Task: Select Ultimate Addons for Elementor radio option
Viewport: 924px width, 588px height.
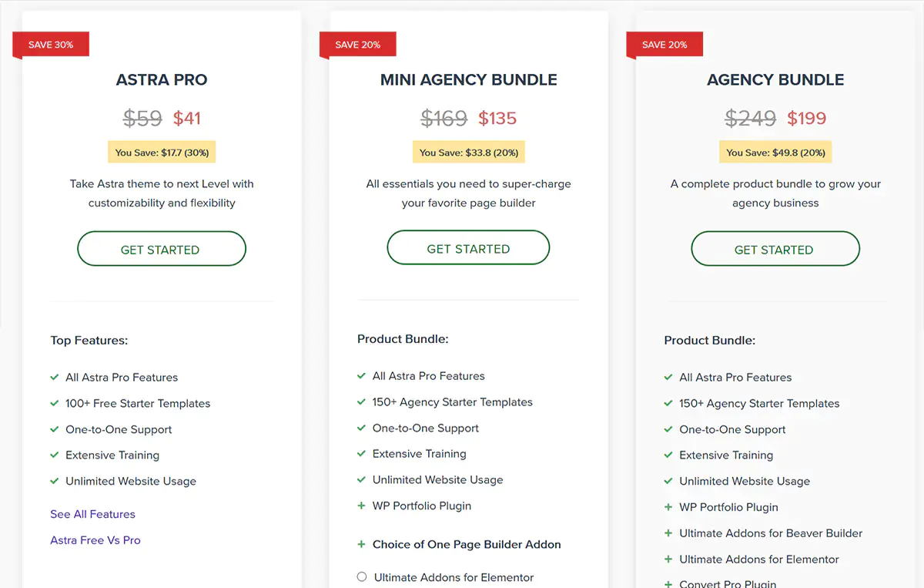Action: pos(362,576)
